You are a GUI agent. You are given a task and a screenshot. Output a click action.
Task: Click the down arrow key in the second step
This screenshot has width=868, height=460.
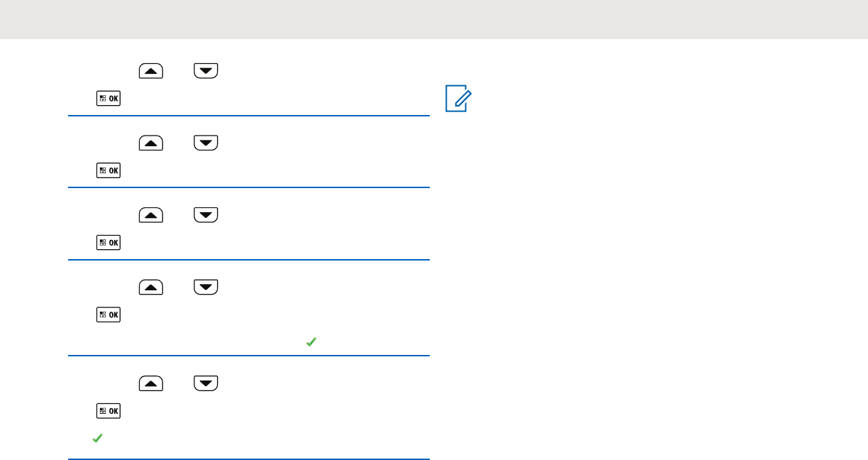pos(206,143)
